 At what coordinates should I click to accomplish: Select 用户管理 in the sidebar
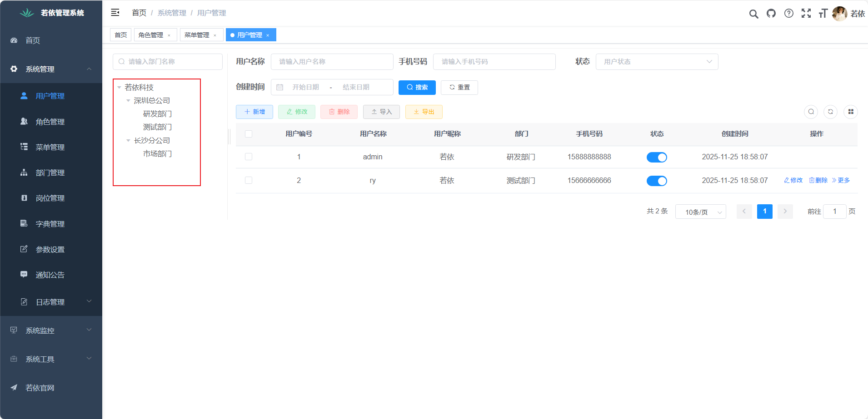coord(51,96)
